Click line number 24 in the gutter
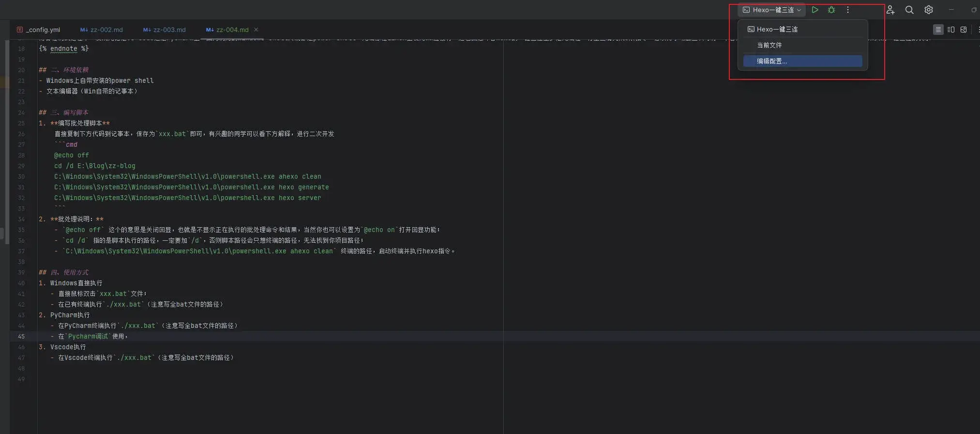This screenshot has width=980, height=434. pyautogui.click(x=21, y=112)
